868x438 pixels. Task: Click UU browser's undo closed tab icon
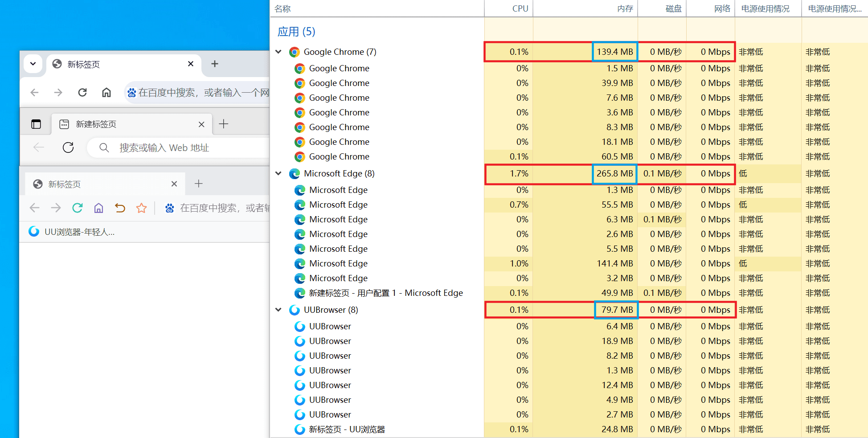(120, 208)
